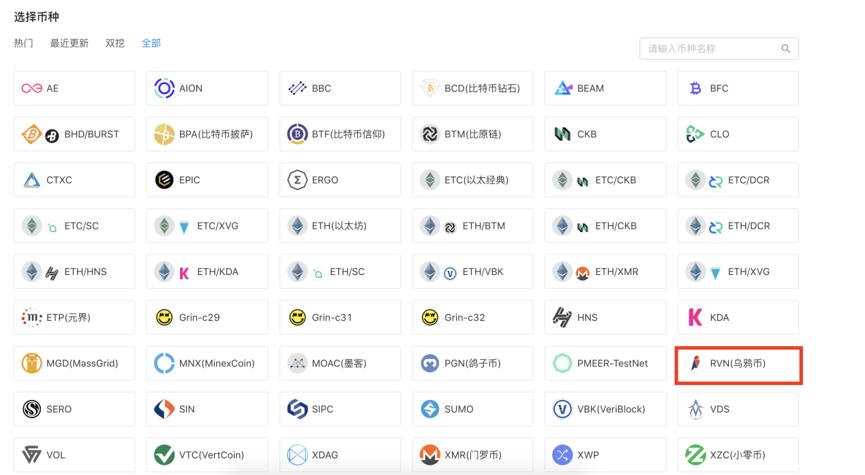This screenshot has width=865, height=475.
Task: Click the SIN orange-blue icon
Action: (x=164, y=409)
